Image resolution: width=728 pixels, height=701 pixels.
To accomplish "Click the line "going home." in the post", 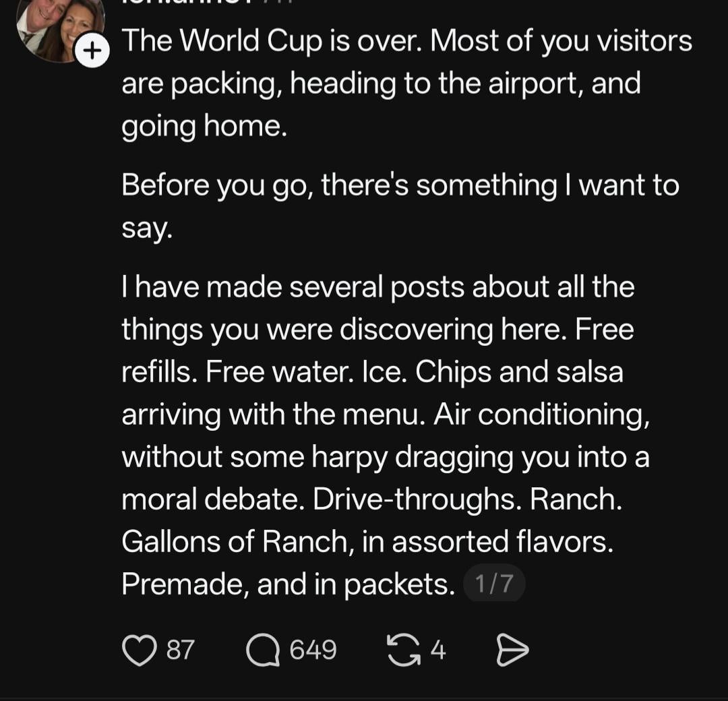I will coord(204,126).
